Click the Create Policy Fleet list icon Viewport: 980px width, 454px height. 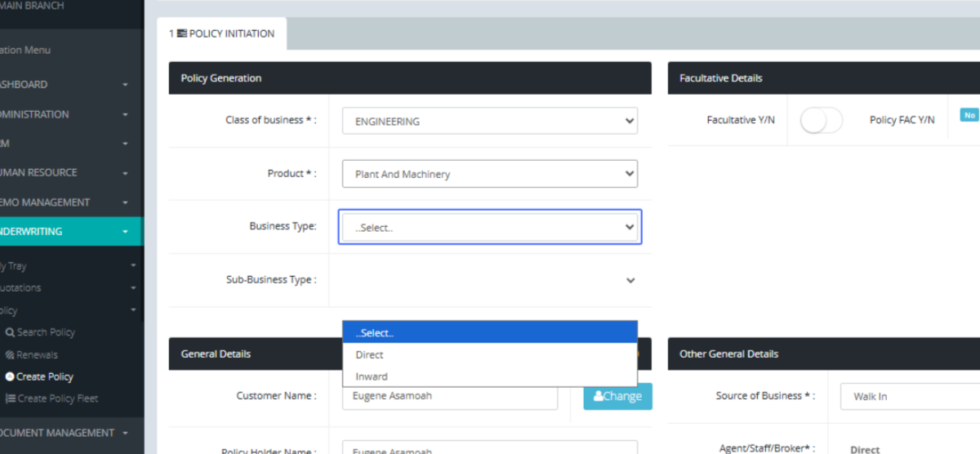click(11, 398)
